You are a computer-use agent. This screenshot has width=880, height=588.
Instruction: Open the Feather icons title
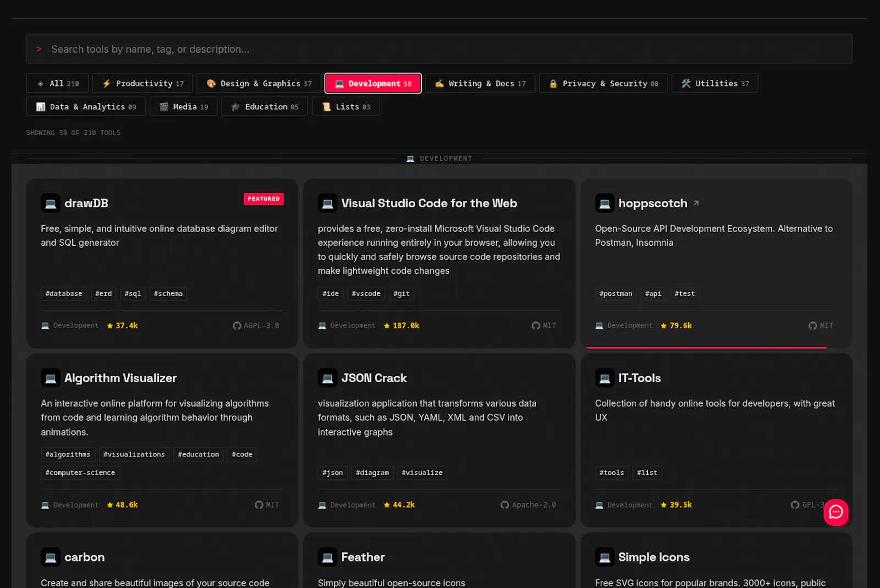[x=363, y=557]
